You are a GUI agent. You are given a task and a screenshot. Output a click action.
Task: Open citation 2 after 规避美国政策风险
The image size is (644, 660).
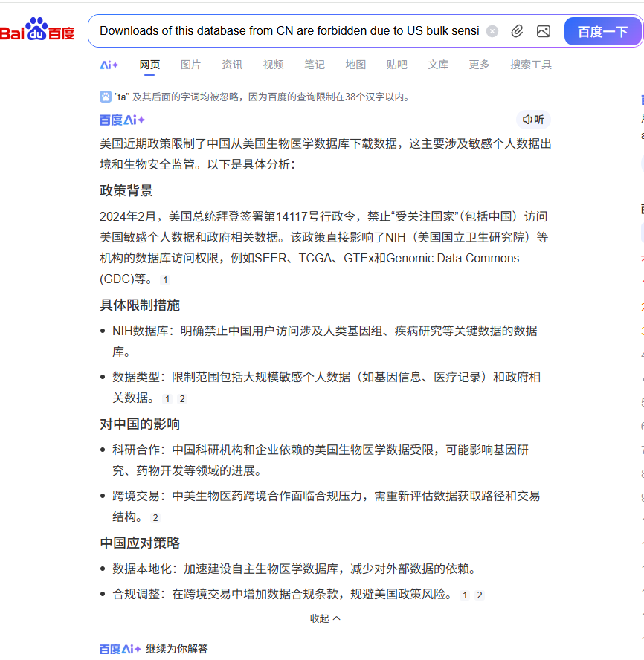[x=480, y=595]
